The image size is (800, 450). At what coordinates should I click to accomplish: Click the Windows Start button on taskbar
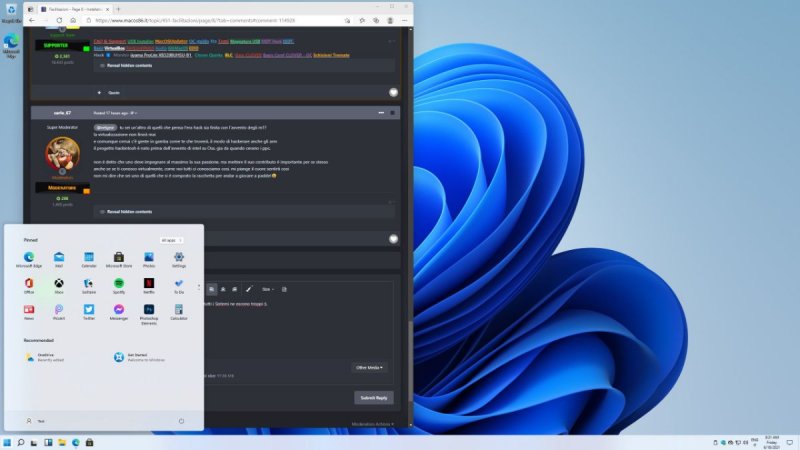[x=7, y=442]
